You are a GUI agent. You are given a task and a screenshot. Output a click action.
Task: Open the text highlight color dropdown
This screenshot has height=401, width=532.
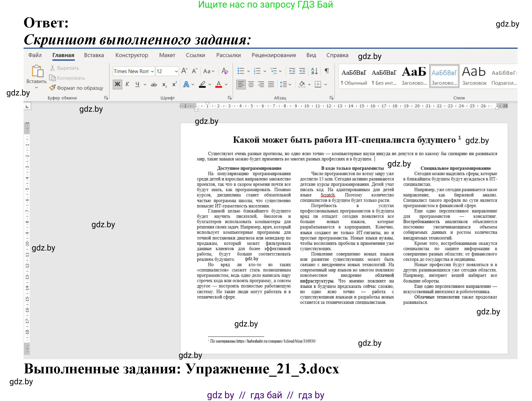point(209,84)
